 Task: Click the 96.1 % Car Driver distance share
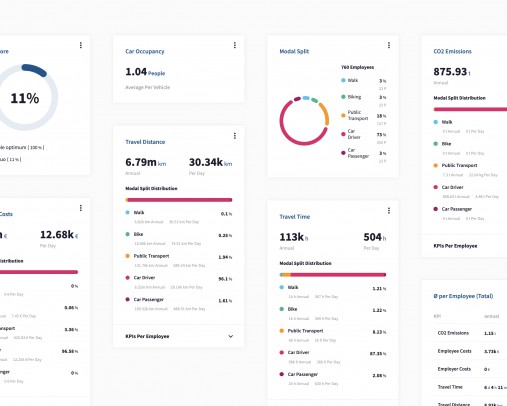(225, 279)
